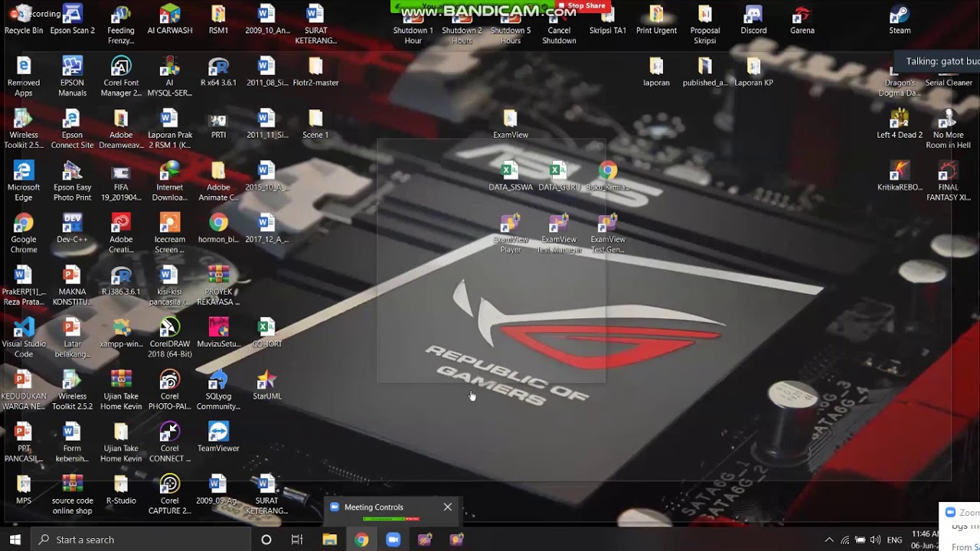The height and width of the screenshot is (551, 980).
Task: Click the taskbar search box
Action: [140, 540]
